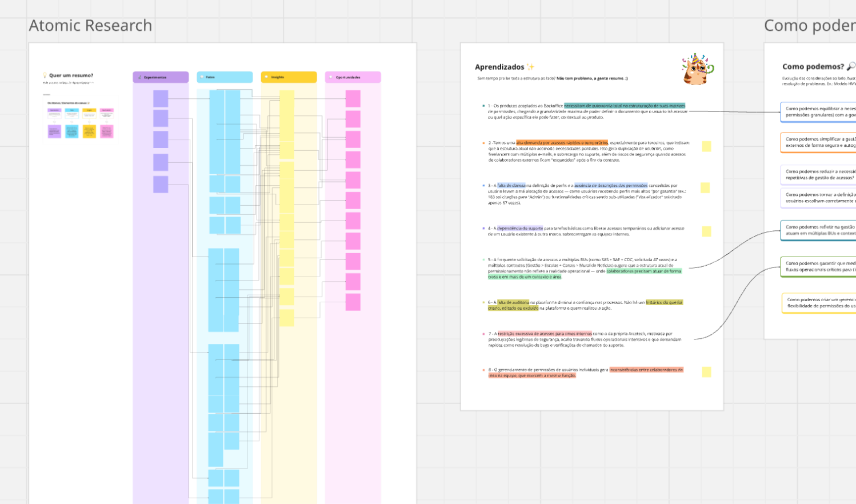Screen dimensions: 856x504
Task: Click the party cat sticker in Aprendizados
Action: (x=698, y=69)
